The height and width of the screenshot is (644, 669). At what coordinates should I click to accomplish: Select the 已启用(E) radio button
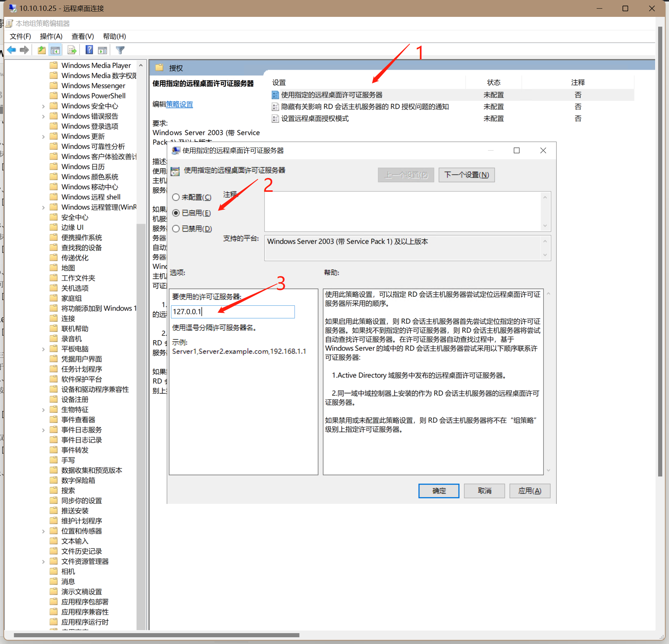[176, 213]
